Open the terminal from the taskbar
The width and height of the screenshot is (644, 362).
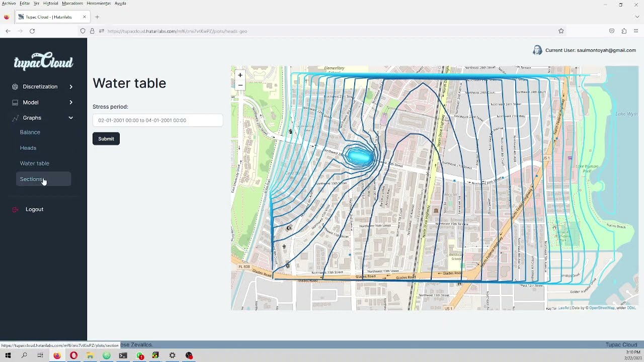coord(123,355)
